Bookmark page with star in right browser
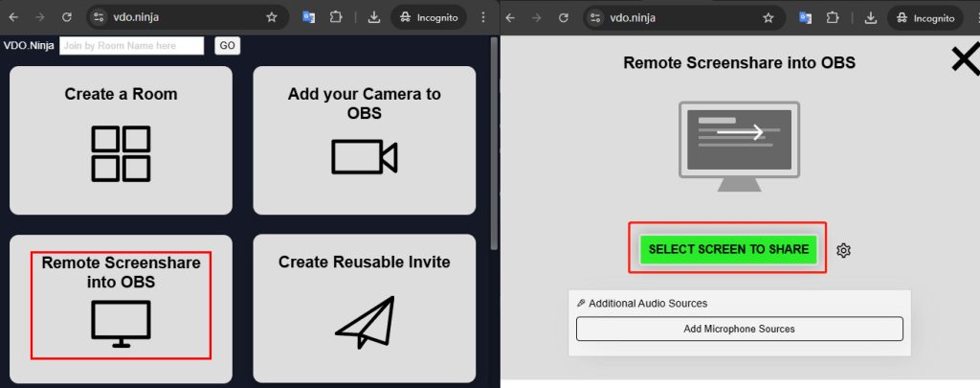Screen dimensions: 980x388 pos(768,17)
